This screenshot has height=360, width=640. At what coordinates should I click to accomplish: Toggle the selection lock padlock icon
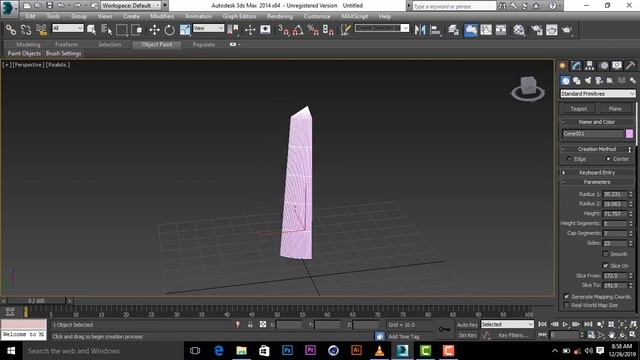250,324
